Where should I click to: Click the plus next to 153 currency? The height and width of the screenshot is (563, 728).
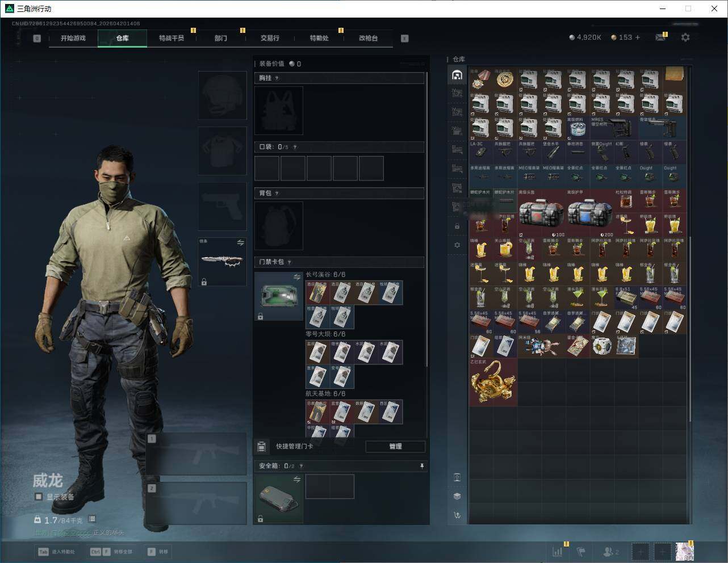pos(638,37)
